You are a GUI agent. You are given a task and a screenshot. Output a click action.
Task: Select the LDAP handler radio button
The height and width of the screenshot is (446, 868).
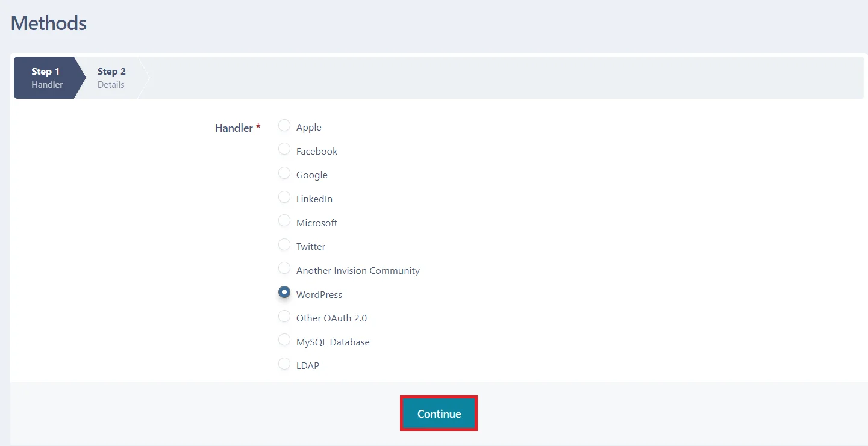point(284,364)
